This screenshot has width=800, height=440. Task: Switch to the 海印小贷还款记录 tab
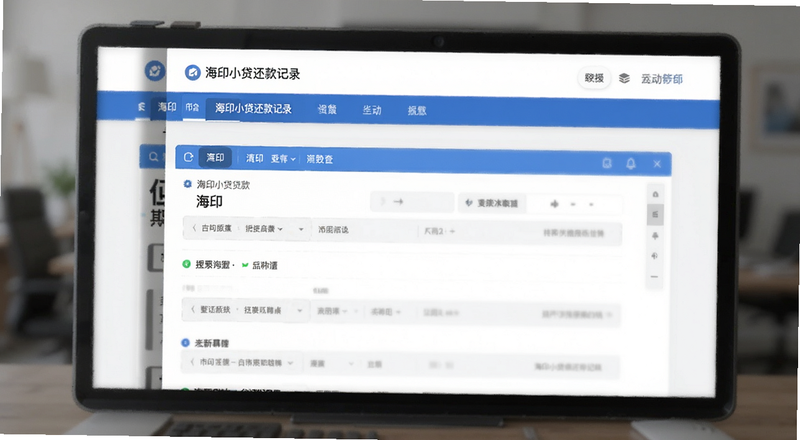(x=253, y=108)
